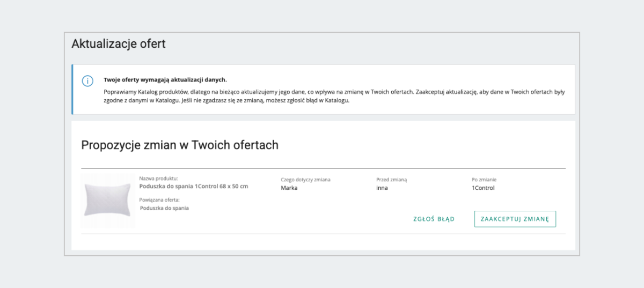
Task: Select the "Czego dotyczy zmiana" column label
Action: pyautogui.click(x=305, y=180)
